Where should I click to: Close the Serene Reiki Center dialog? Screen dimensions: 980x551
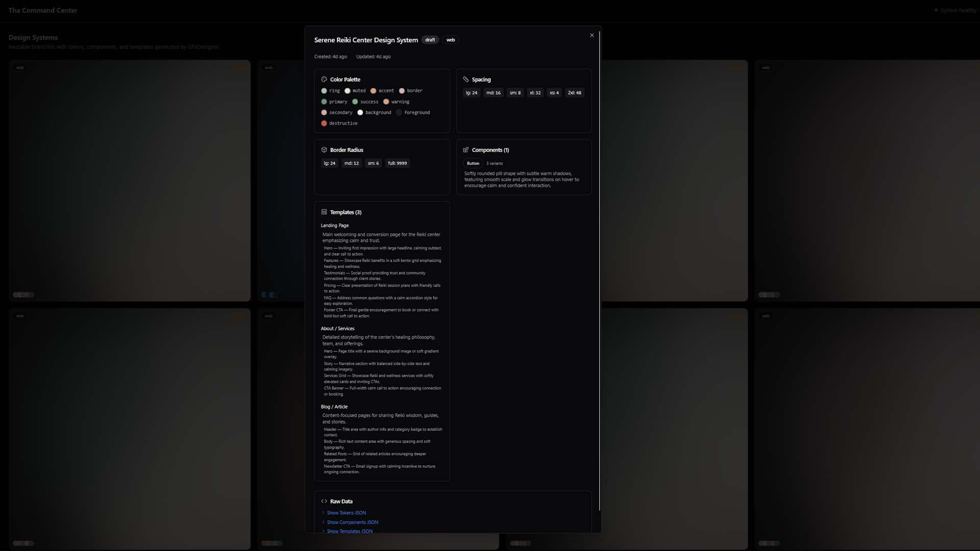point(592,35)
